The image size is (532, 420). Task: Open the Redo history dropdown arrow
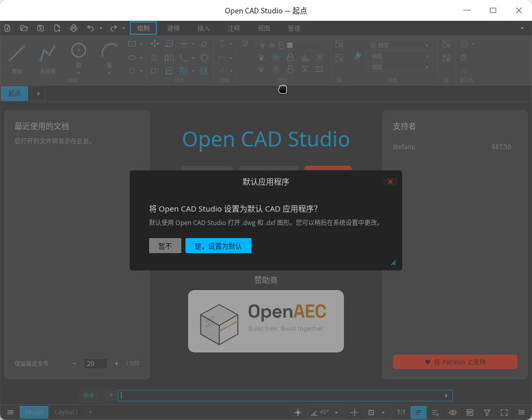[x=124, y=28]
